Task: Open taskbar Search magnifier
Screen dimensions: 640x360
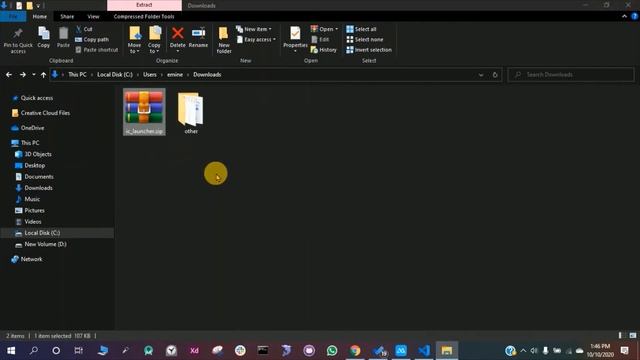Action: tap(34, 350)
